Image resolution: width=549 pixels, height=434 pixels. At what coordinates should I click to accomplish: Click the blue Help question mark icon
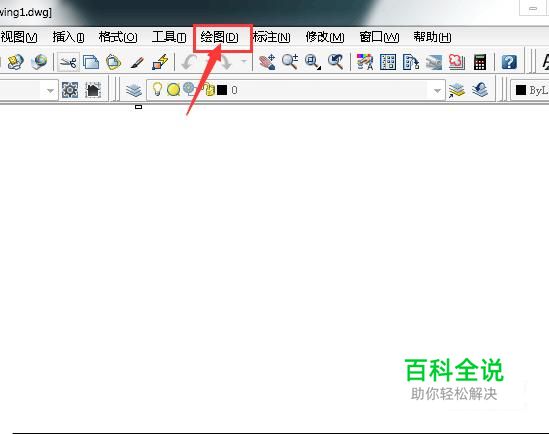click(x=509, y=62)
